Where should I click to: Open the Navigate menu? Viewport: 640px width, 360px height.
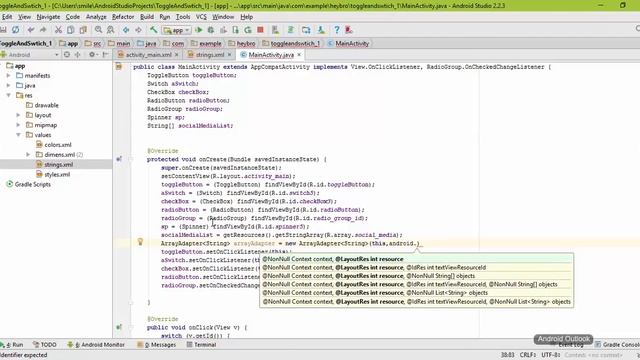tap(48, 17)
